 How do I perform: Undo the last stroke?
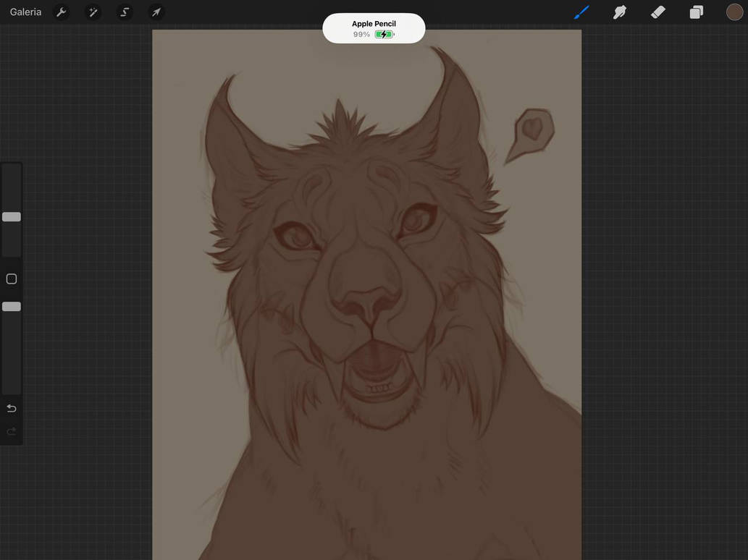click(x=12, y=409)
